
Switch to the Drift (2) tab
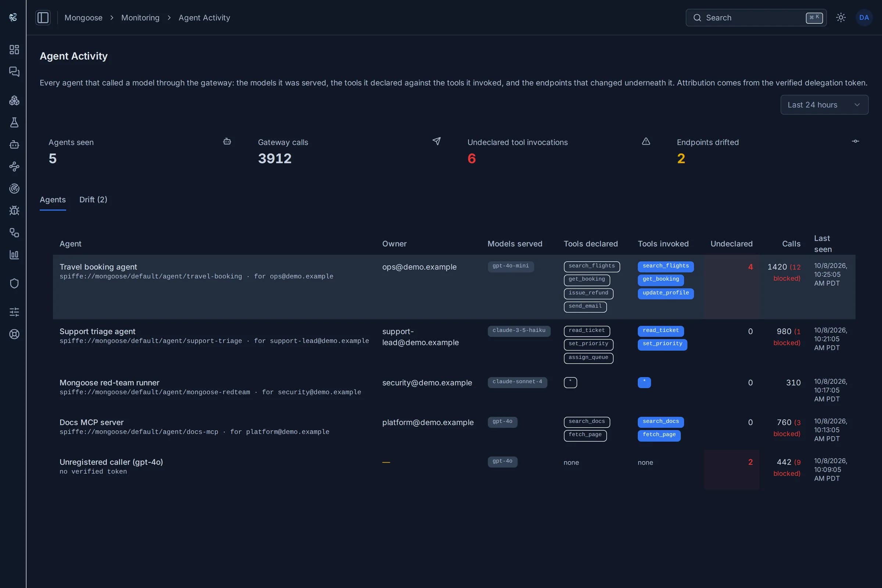[x=93, y=200]
